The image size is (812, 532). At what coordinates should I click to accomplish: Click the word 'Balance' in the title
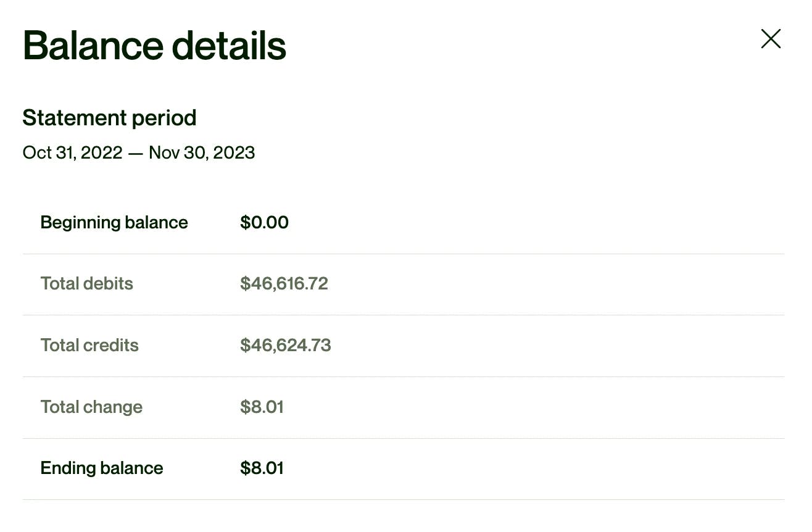tap(93, 45)
